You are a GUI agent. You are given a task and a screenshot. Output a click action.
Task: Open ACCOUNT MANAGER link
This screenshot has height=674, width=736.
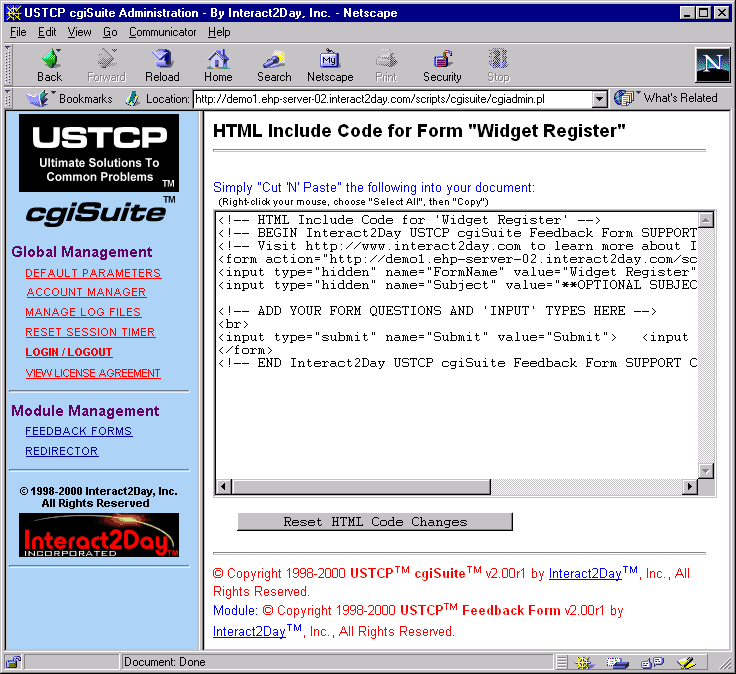[x=86, y=292]
